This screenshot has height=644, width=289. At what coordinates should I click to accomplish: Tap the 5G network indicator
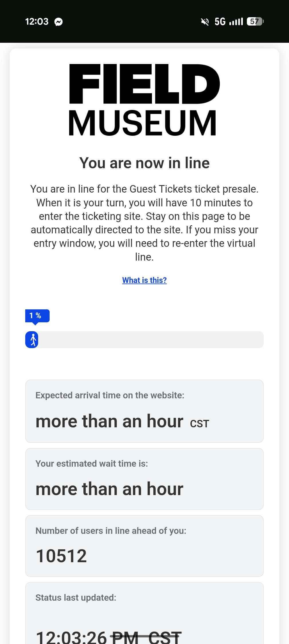tap(220, 22)
